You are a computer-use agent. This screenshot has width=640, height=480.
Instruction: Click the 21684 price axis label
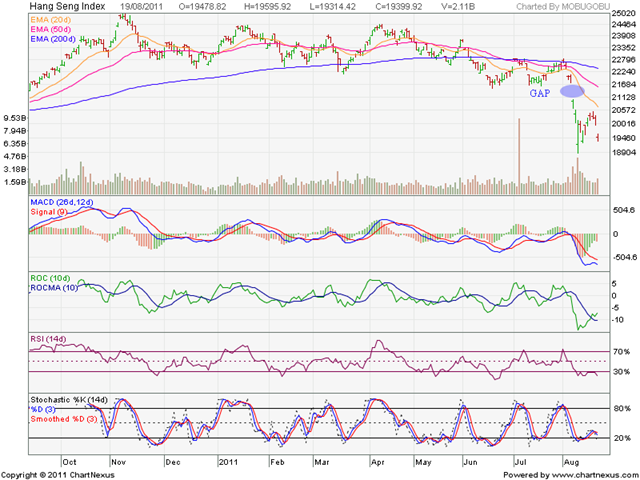623,84
